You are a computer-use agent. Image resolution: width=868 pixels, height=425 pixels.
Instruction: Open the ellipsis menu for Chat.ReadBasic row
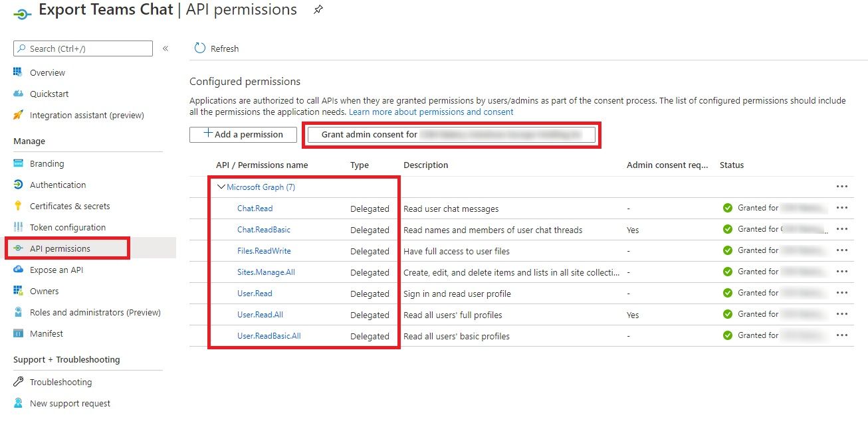point(842,229)
